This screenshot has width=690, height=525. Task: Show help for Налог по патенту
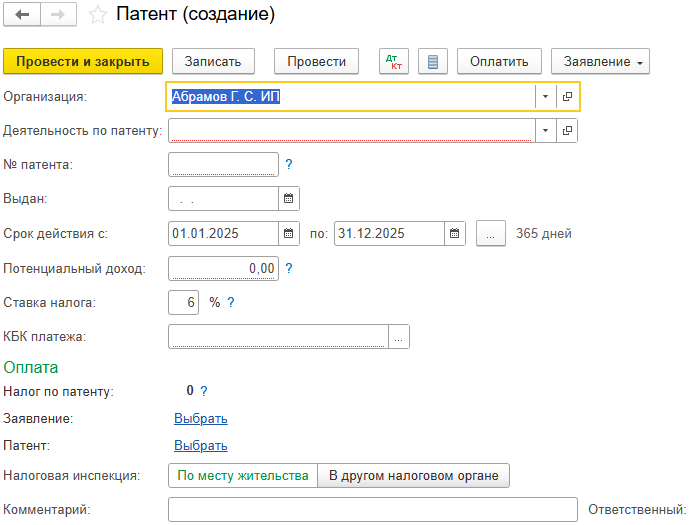point(204,391)
